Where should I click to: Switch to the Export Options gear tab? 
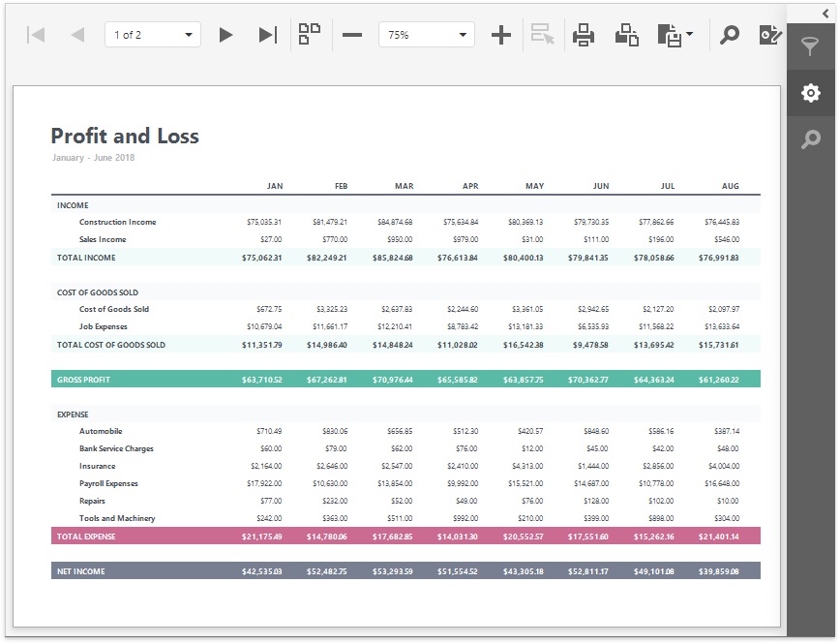click(x=811, y=93)
